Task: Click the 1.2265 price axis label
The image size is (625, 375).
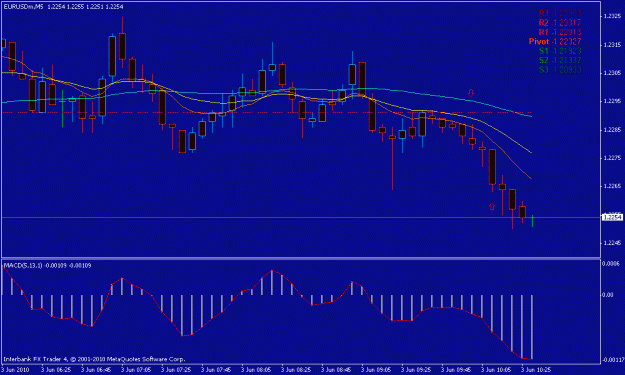Action: [x=613, y=186]
